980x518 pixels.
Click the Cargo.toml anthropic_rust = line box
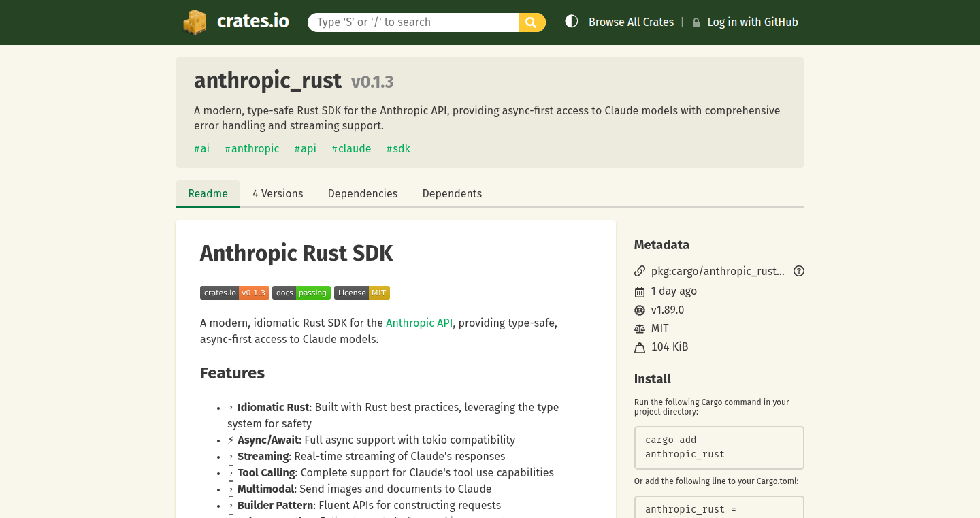coord(719,507)
